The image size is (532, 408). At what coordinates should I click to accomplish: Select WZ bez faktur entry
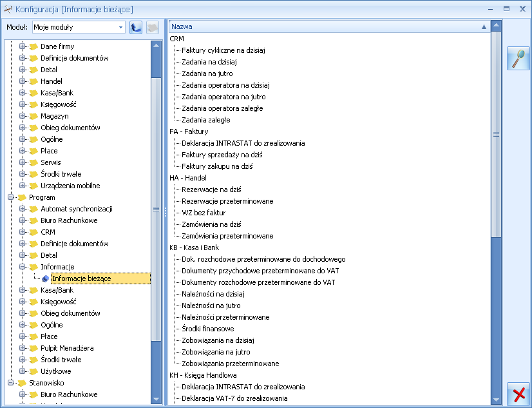pyautogui.click(x=204, y=213)
